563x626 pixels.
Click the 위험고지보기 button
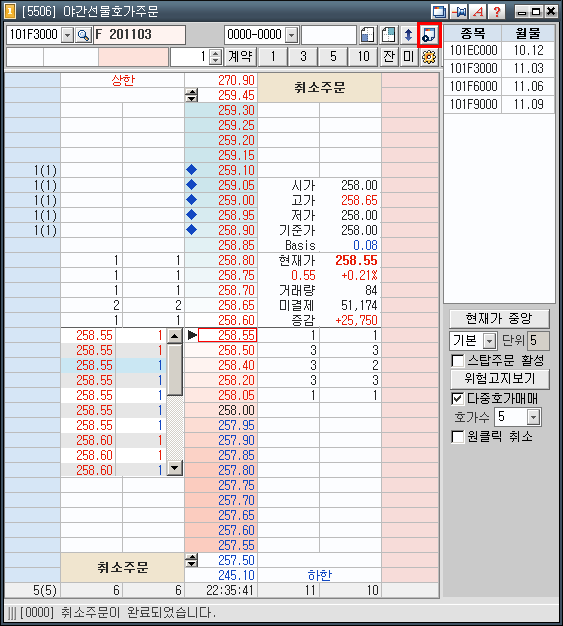coord(499,378)
